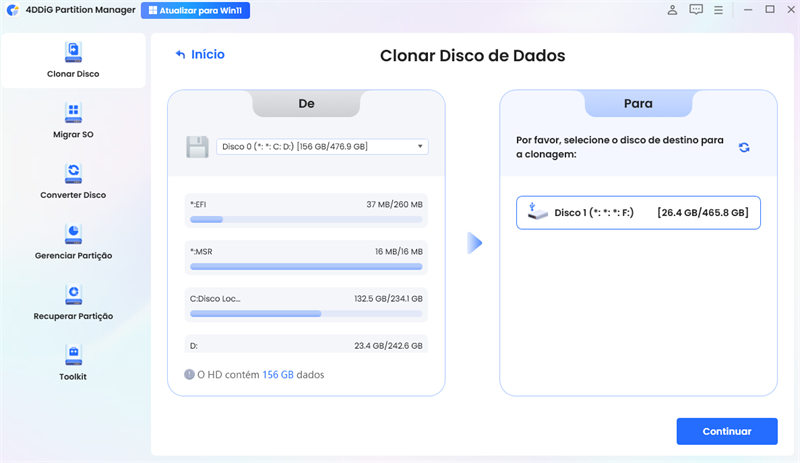Select the De tab header

(x=306, y=104)
